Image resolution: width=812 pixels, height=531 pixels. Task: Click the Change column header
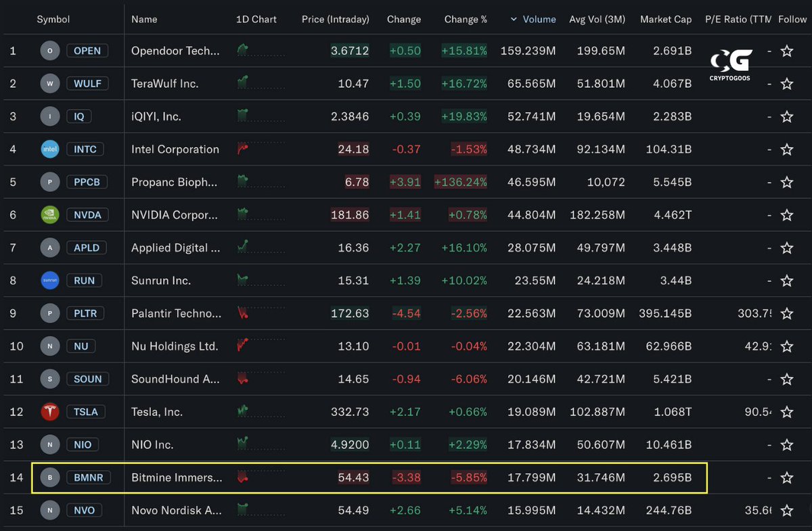tap(404, 20)
